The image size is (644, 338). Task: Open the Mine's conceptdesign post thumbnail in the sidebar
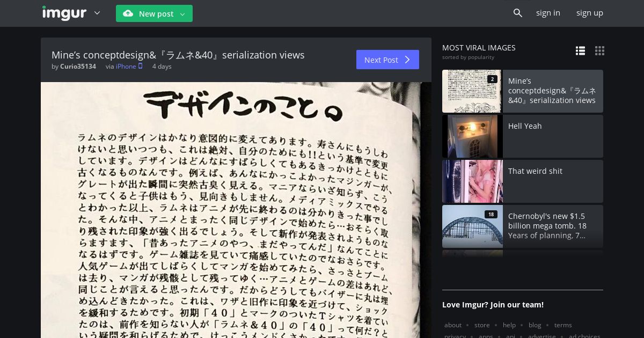[x=472, y=91]
